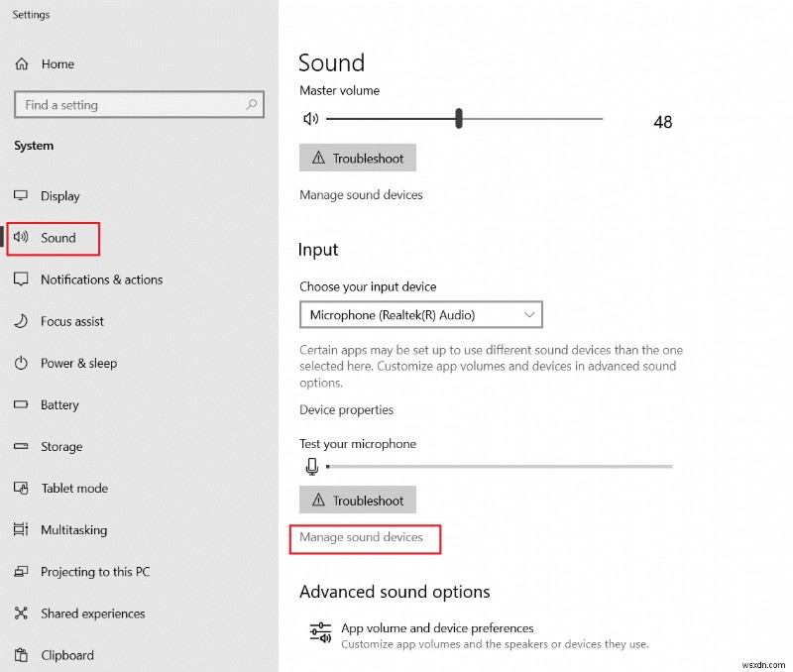Open App volume and device preferences icon
793x672 pixels.
point(319,631)
